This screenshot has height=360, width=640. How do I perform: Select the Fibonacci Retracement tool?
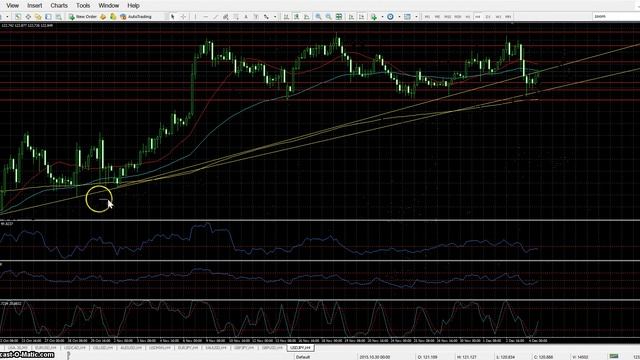tap(236, 17)
